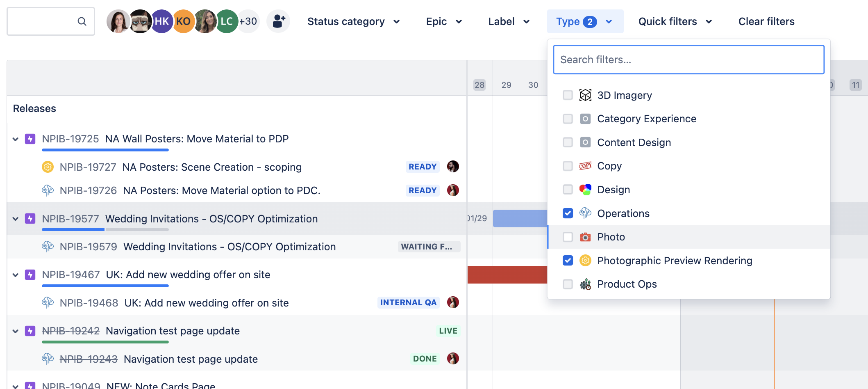Click the purple epic icon beside NPIB-19577
The height and width of the screenshot is (389, 868).
[30, 219]
